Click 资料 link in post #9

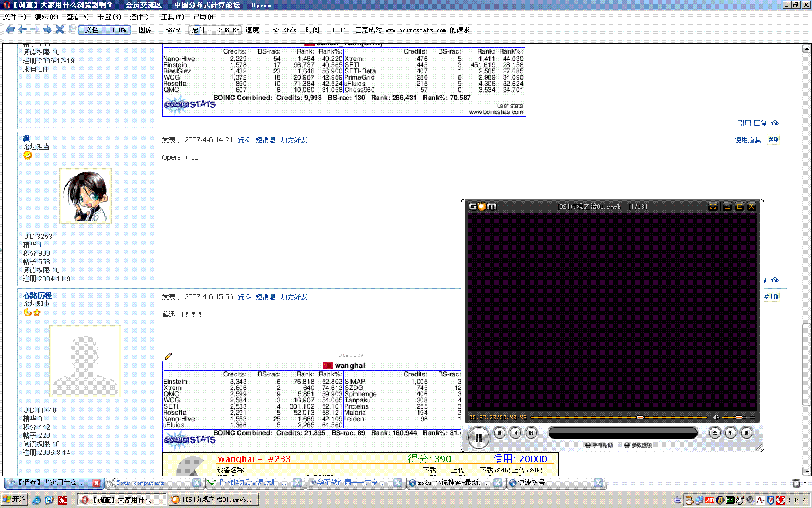(x=244, y=140)
